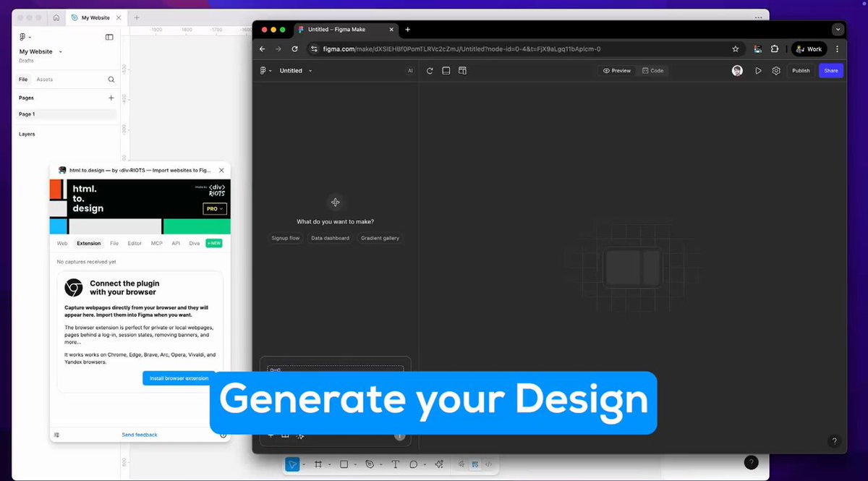This screenshot has width=868, height=481.
Task: Open Pen tool options dropdown arrow
Action: (380, 464)
